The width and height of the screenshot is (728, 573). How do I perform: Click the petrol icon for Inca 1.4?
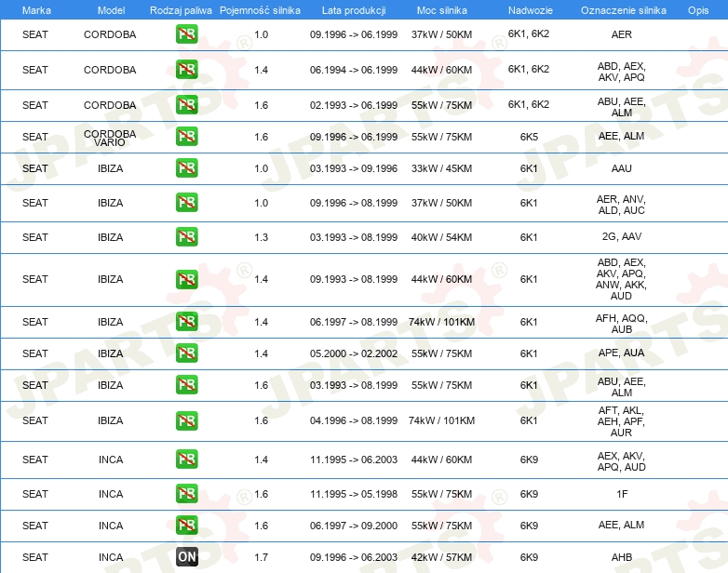[186, 460]
